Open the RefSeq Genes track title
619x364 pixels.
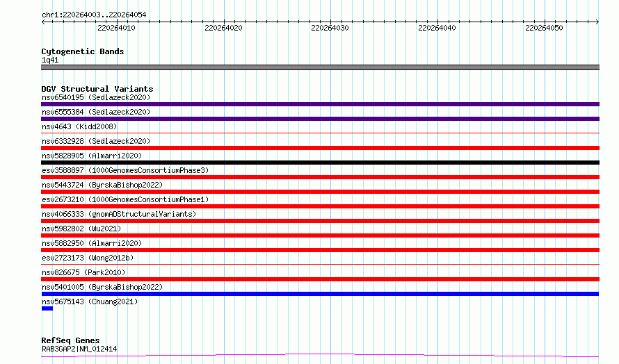70,340
